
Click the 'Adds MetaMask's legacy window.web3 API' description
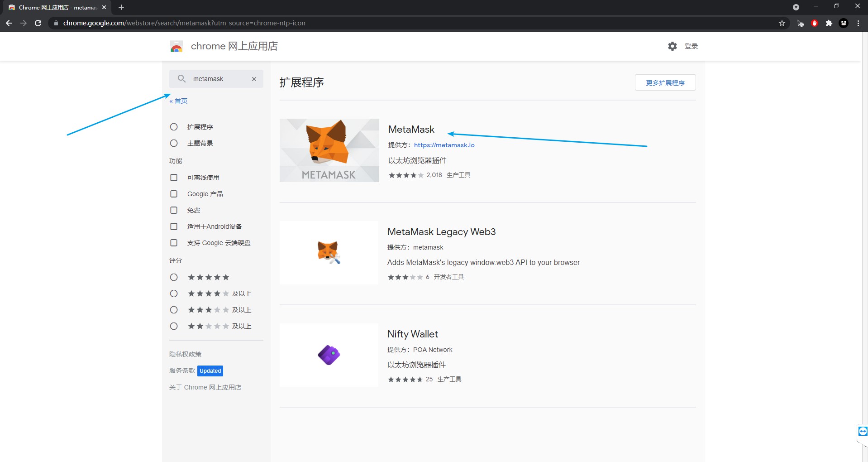click(x=483, y=262)
